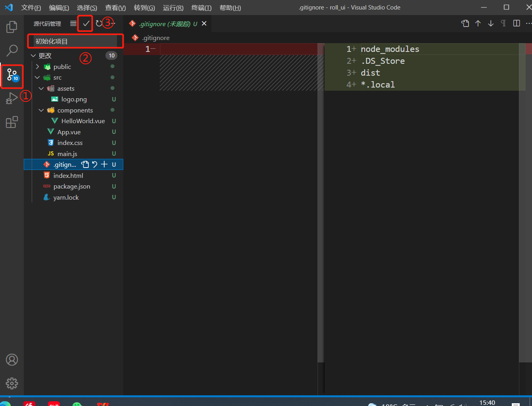This screenshot has width=532, height=406.
Task: Open the Search view in activity bar
Action: 12,50
